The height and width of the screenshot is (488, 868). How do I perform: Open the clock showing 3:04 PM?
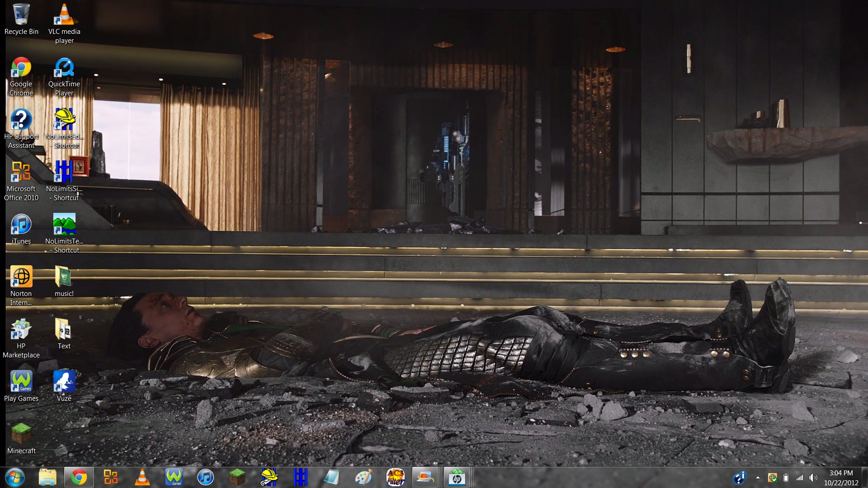click(841, 478)
